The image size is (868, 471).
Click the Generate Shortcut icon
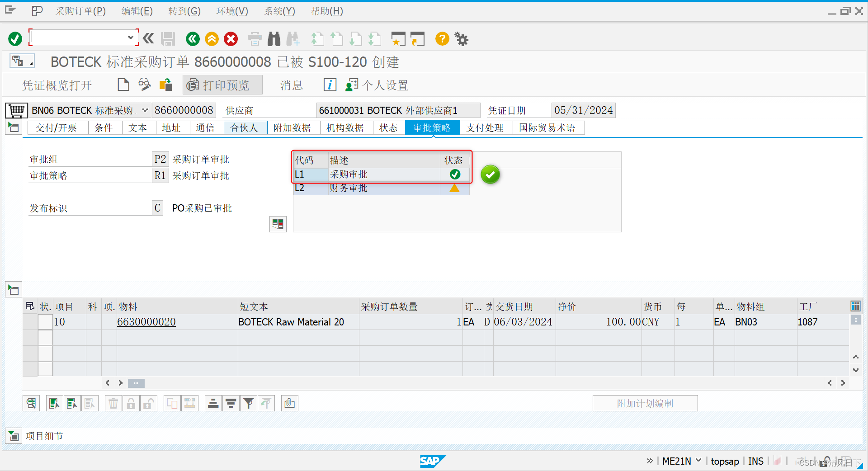tap(418, 39)
